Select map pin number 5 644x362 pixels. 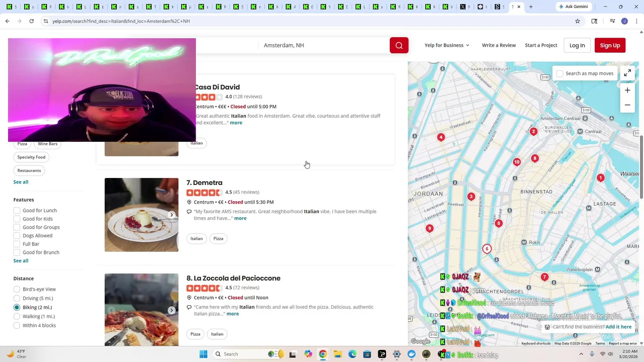click(499, 223)
